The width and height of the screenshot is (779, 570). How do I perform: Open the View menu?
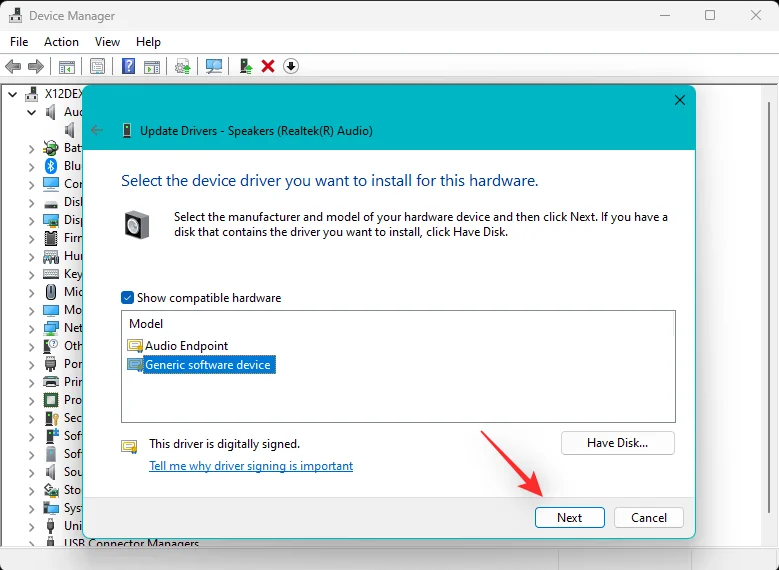click(x=107, y=42)
